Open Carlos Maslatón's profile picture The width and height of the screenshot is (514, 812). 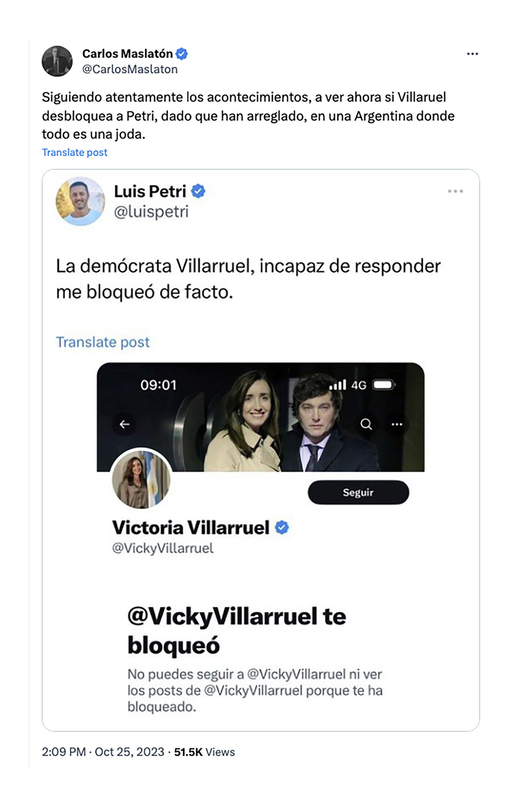(x=57, y=61)
